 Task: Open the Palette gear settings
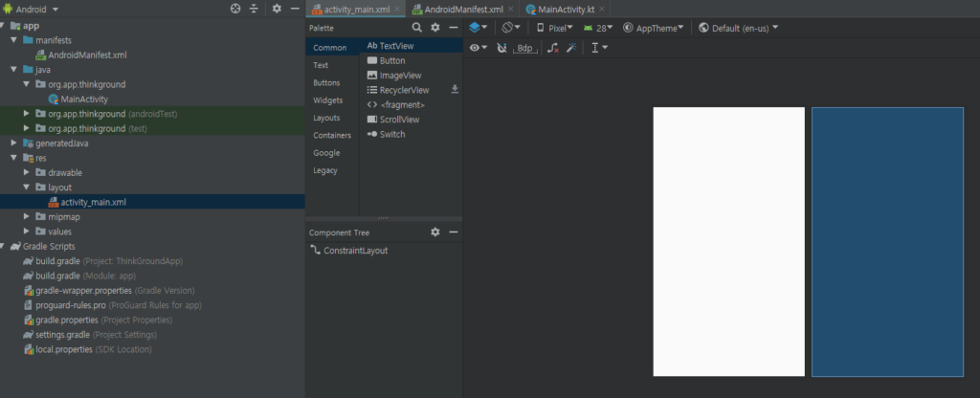point(435,28)
